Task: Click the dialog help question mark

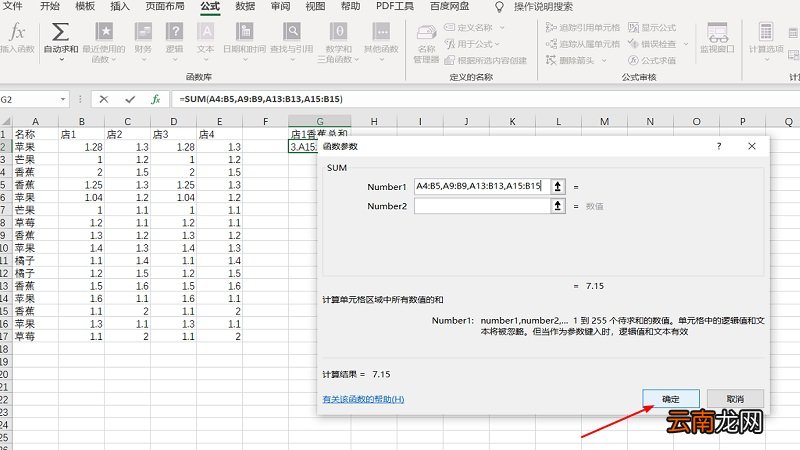Action: coord(719,146)
